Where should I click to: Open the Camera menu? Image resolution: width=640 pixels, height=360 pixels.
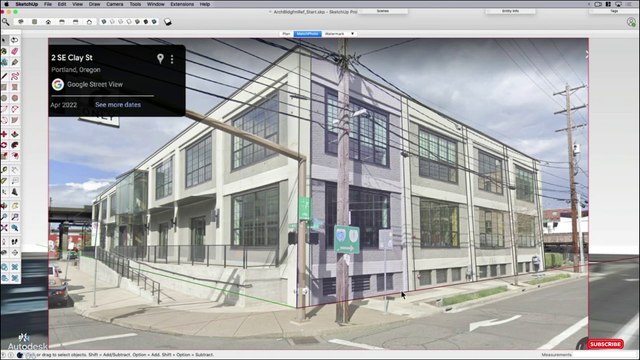(x=114, y=4)
